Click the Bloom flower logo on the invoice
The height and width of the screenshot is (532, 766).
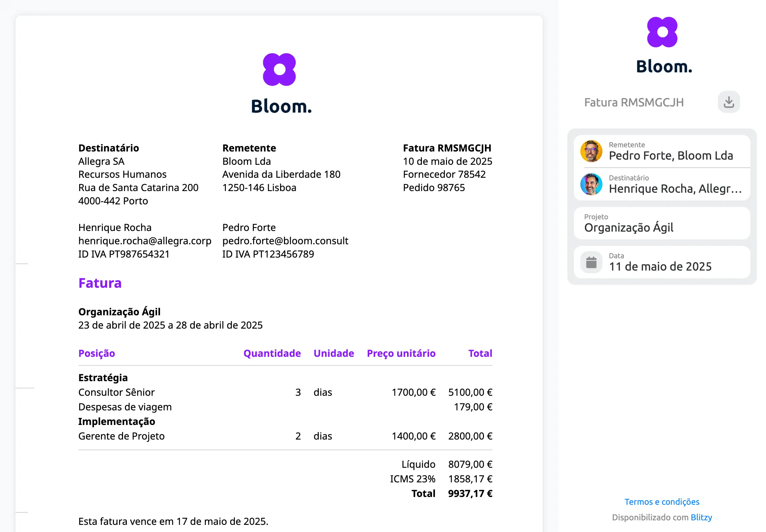point(279,69)
